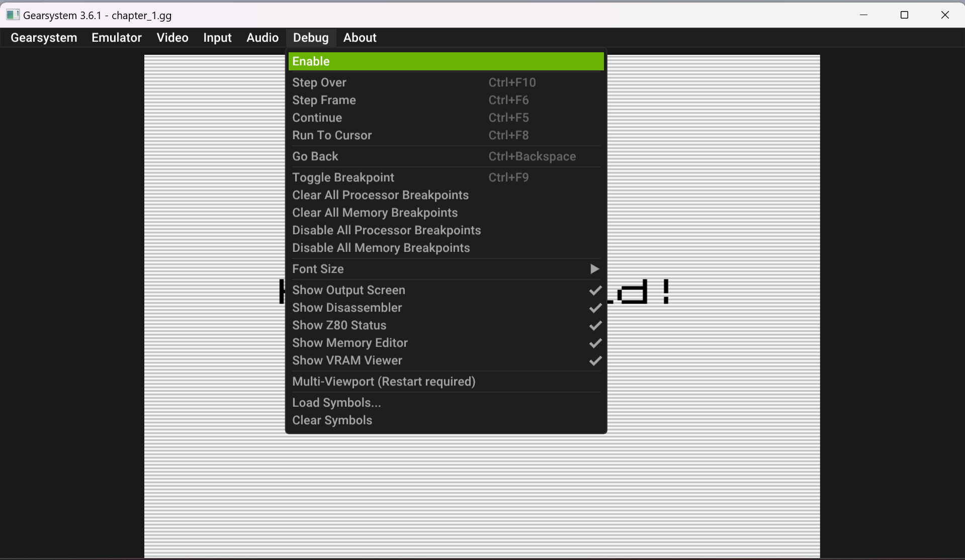The width and height of the screenshot is (965, 560).
Task: Maximize the Gearsystem window
Action: click(x=904, y=15)
